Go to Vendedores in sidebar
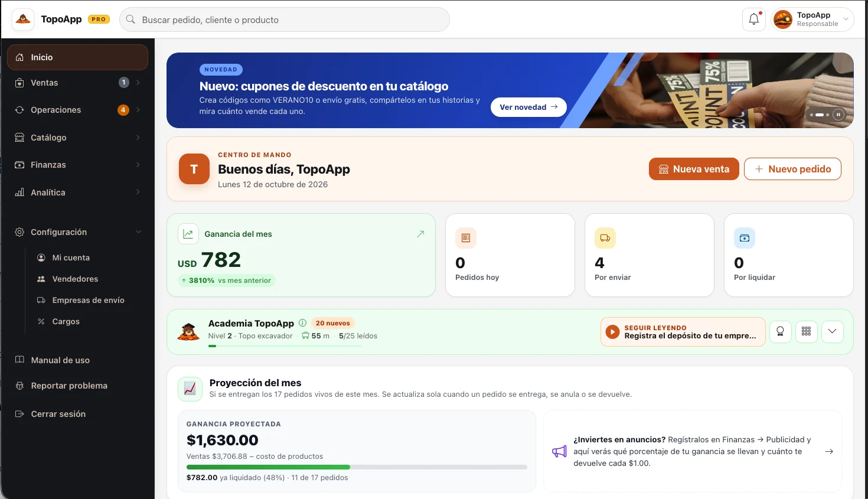 [x=75, y=279]
